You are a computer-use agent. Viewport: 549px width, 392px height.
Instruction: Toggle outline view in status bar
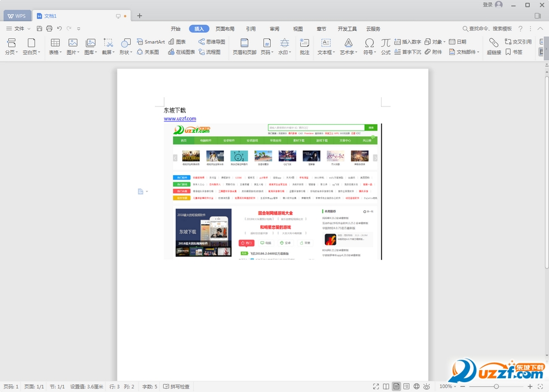(x=406, y=387)
